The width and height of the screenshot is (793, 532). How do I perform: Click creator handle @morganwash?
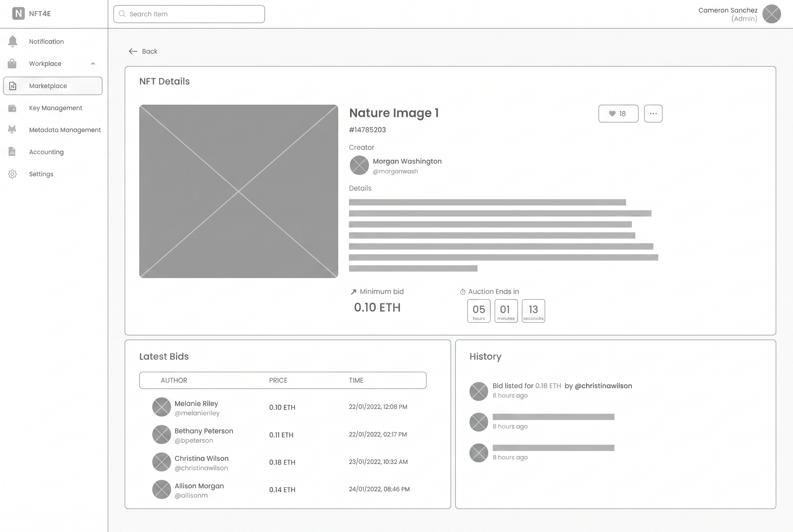(395, 171)
